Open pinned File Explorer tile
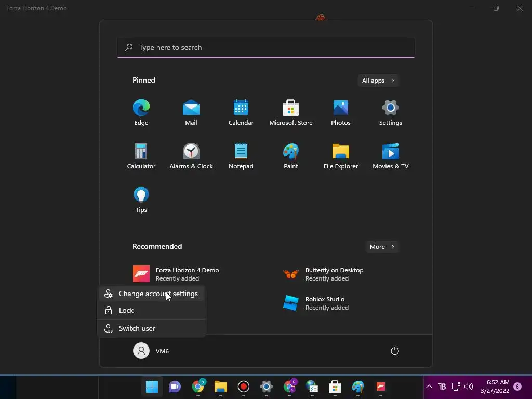Image resolution: width=532 pixels, height=399 pixels. [x=341, y=156]
